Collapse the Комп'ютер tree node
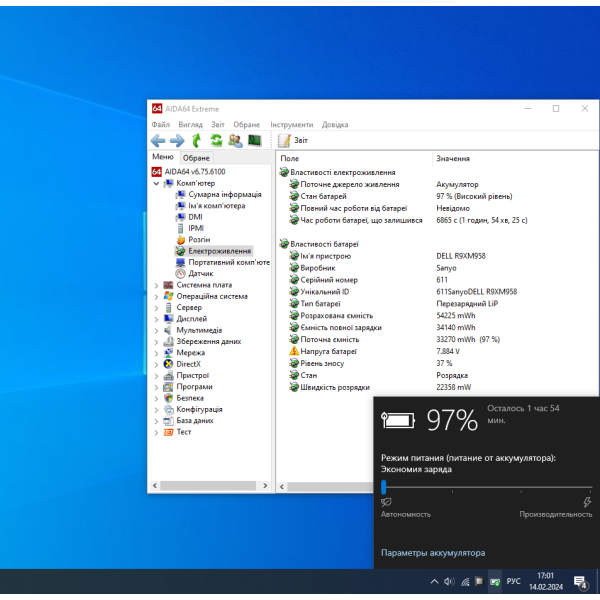Screen dimensions: 600x600 coord(156,183)
